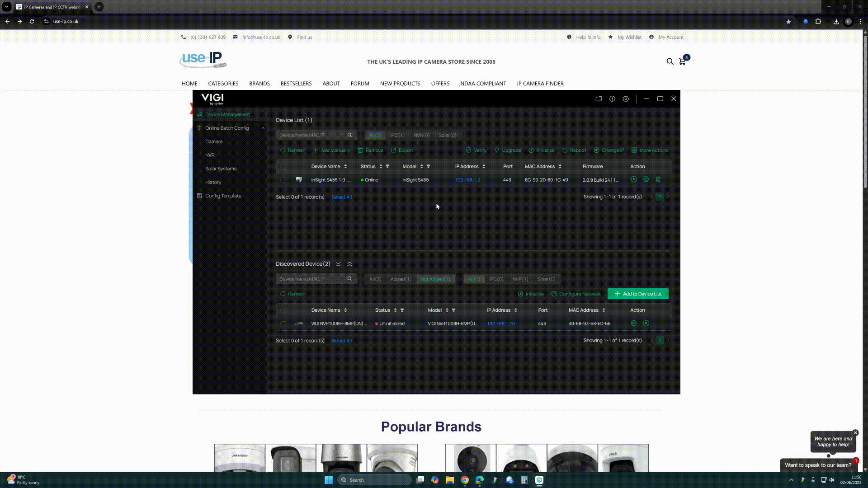Open the Not Added(1) filter tab

click(435, 279)
